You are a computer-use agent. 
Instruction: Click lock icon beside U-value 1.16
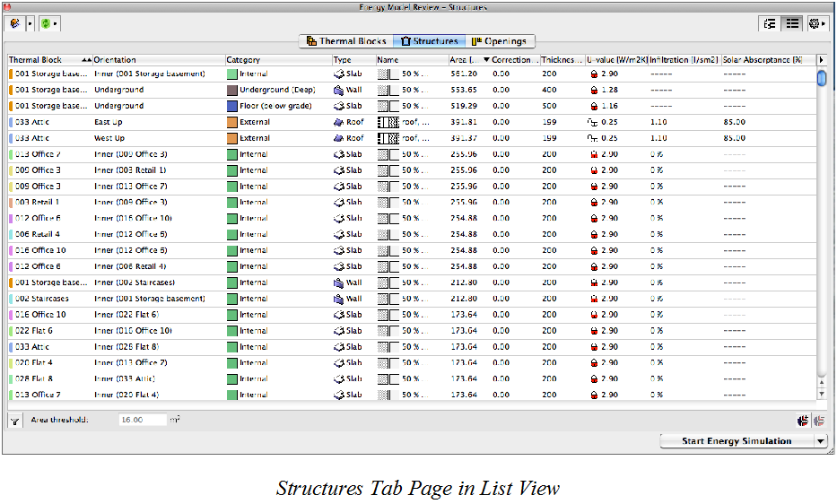tap(594, 106)
